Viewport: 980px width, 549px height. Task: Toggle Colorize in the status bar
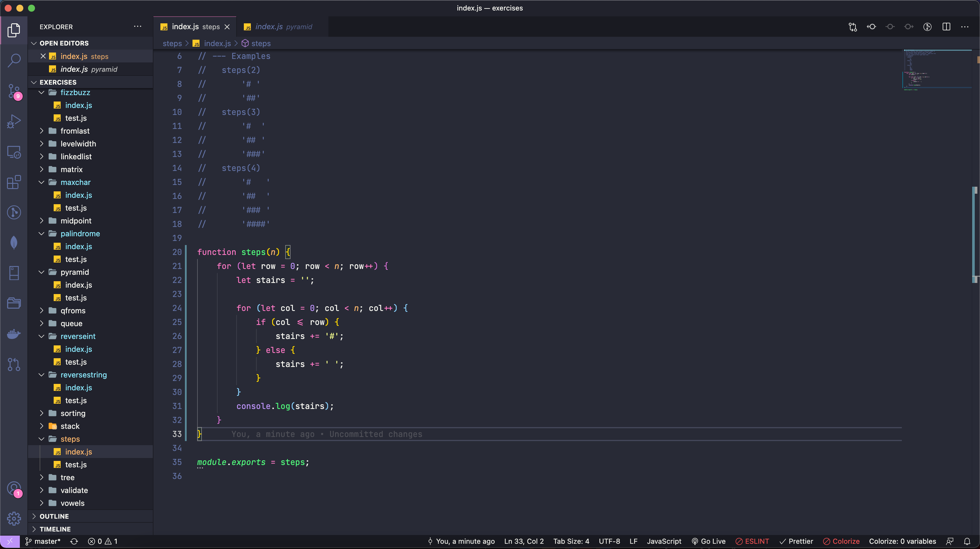(x=841, y=541)
